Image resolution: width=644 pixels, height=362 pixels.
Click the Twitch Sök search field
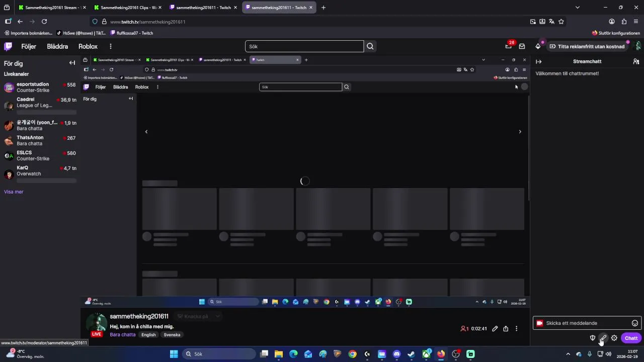click(304, 46)
